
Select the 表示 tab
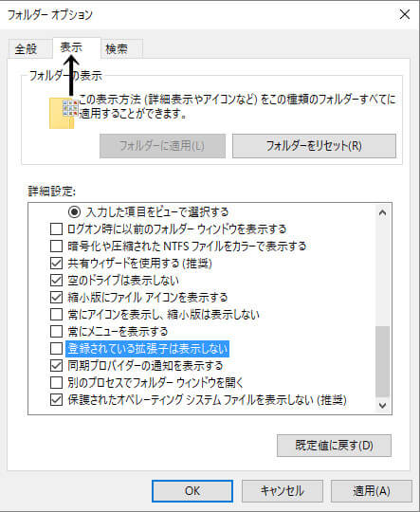pyautogui.click(x=71, y=47)
